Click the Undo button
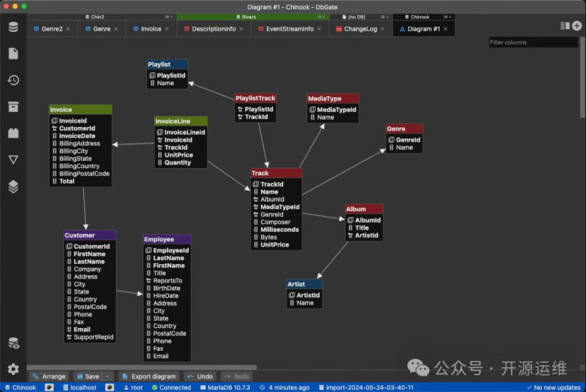The width and height of the screenshot is (586, 392). [x=200, y=377]
